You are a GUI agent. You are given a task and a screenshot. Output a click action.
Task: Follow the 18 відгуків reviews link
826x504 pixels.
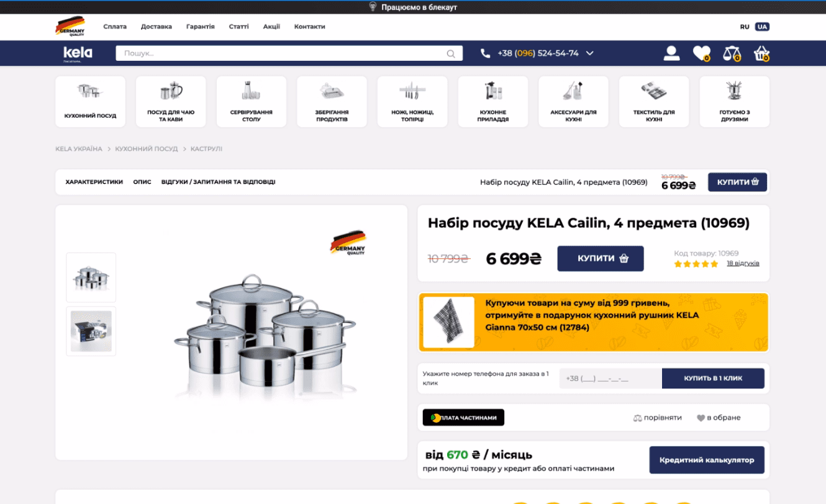(x=743, y=263)
